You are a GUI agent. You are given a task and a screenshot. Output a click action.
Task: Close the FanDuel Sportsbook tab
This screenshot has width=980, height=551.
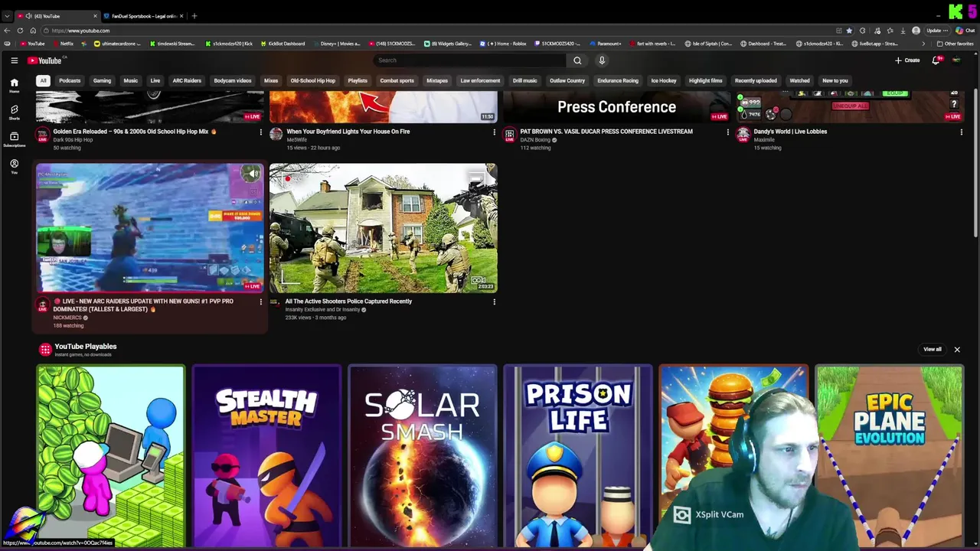(181, 16)
